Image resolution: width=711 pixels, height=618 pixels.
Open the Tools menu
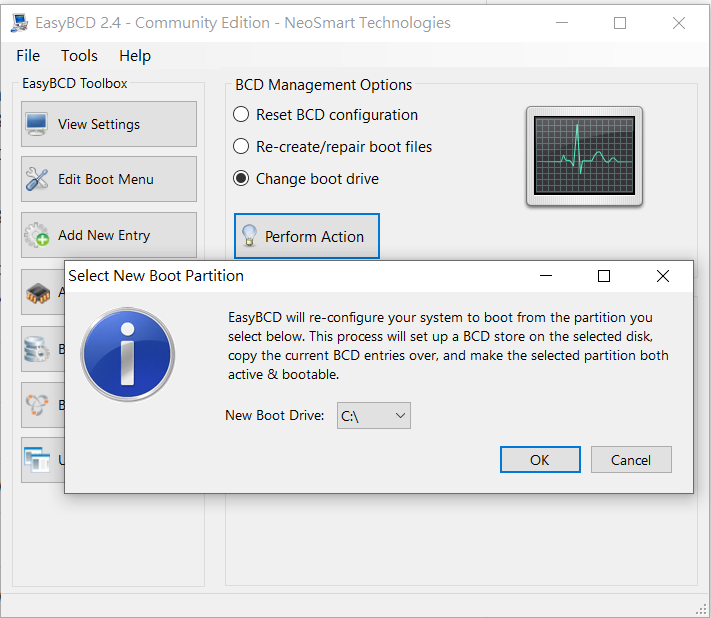(79, 56)
